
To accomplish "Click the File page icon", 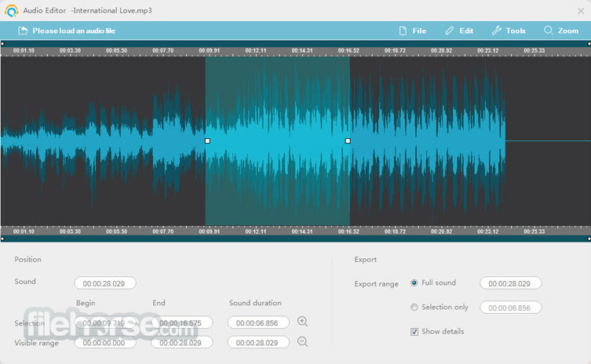I will (403, 31).
